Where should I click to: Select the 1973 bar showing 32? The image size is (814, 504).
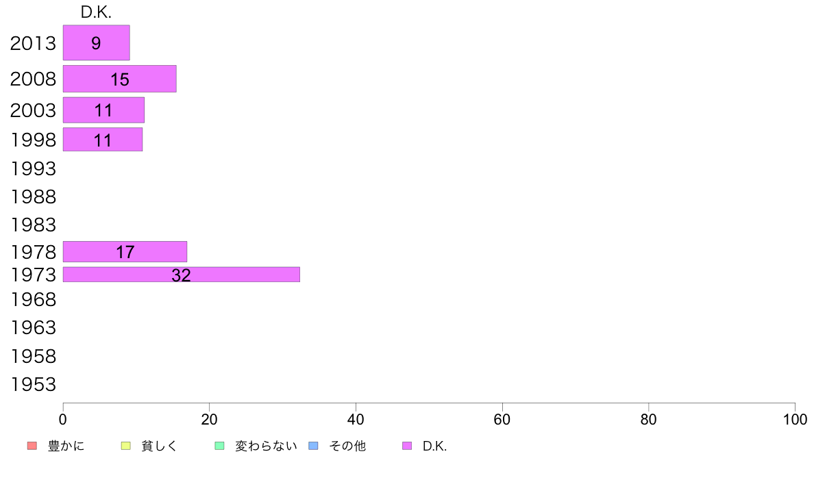tap(182, 275)
